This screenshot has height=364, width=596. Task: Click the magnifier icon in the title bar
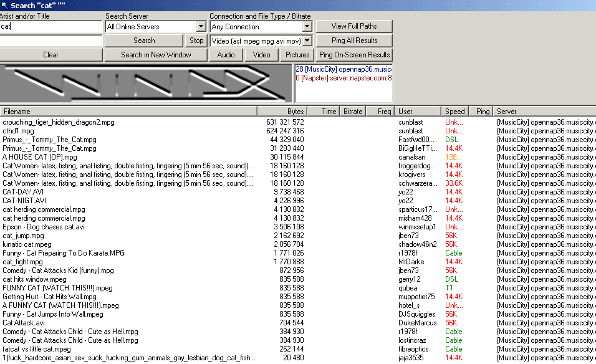tap(4, 6)
